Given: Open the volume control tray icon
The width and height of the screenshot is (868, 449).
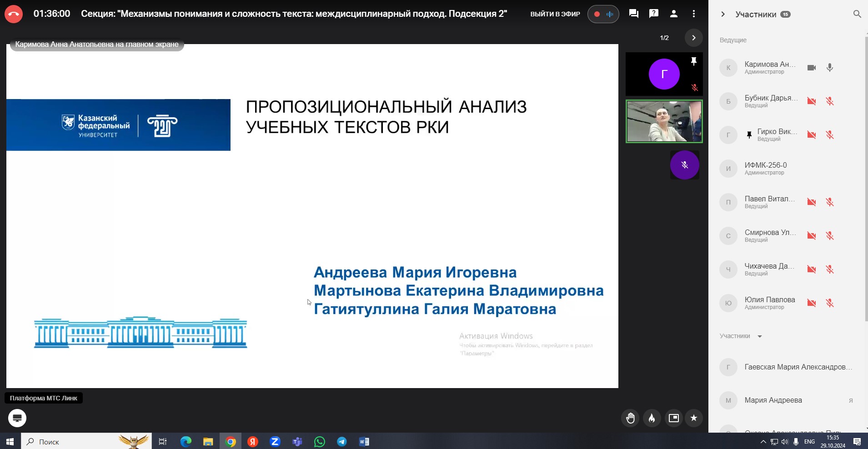Looking at the screenshot, I should click(785, 441).
